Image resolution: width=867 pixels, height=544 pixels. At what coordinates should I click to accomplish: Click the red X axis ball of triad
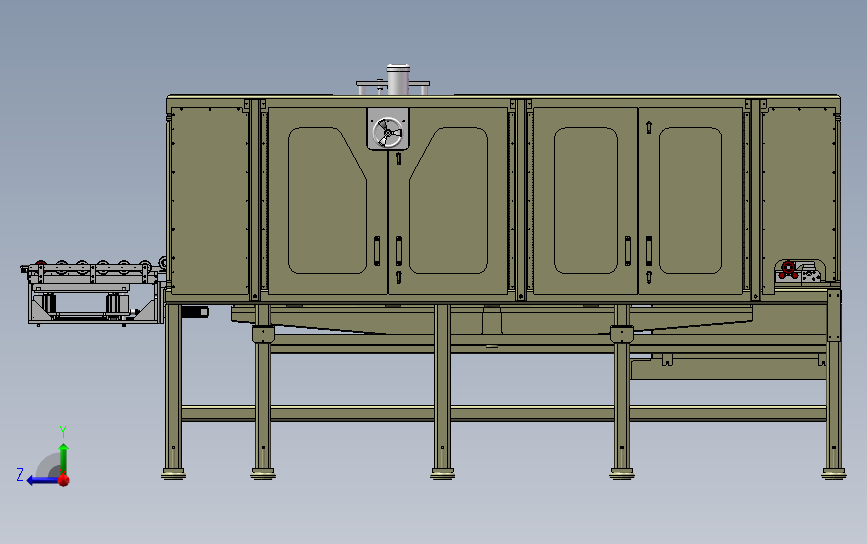64,480
